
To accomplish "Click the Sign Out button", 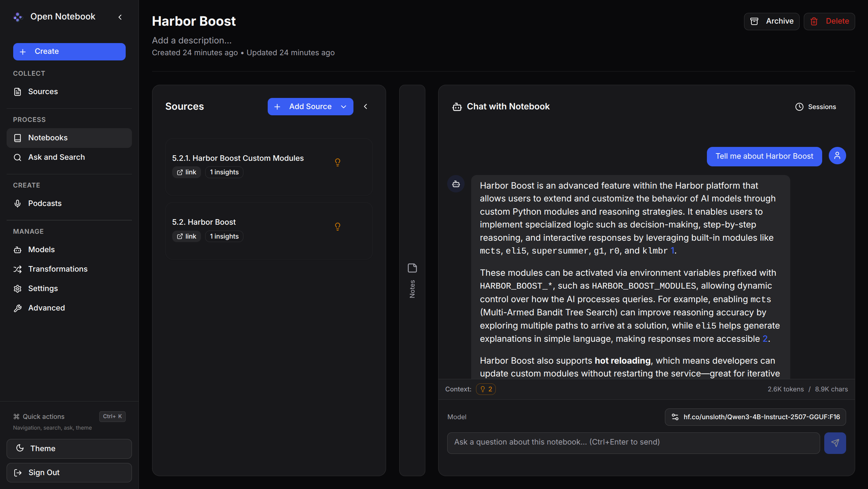I will coord(69,473).
